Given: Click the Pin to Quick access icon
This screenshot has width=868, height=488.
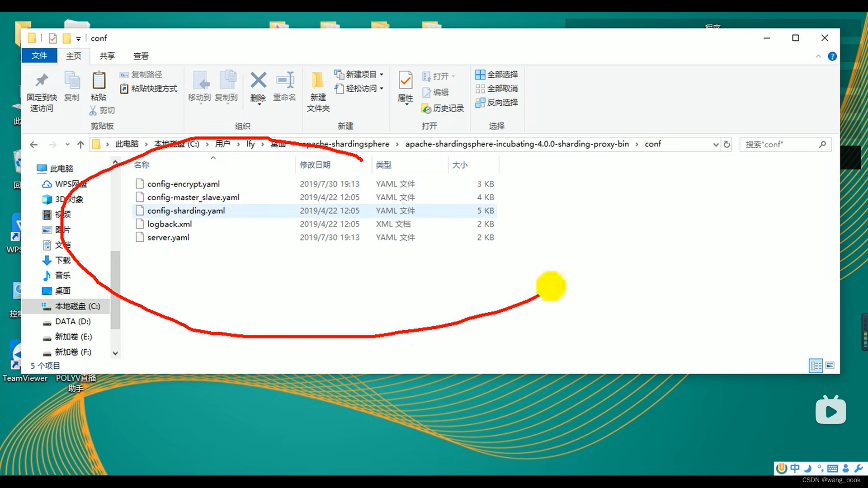Looking at the screenshot, I should (42, 81).
